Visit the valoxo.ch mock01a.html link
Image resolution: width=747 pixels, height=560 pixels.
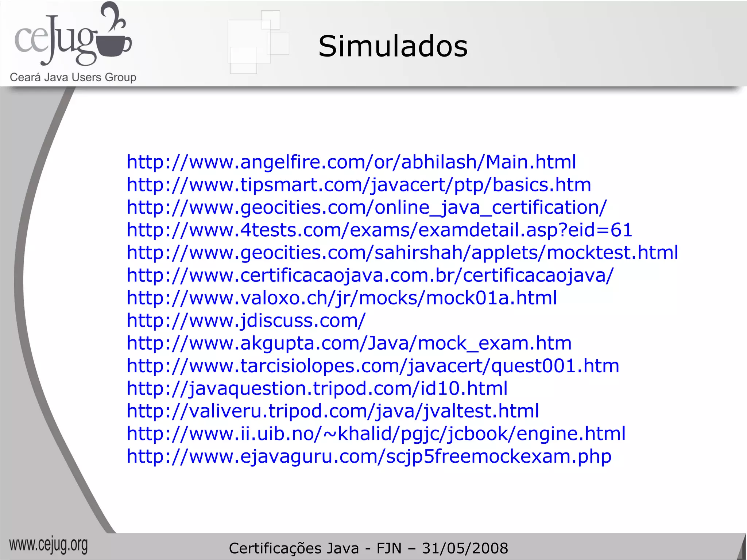(x=342, y=298)
